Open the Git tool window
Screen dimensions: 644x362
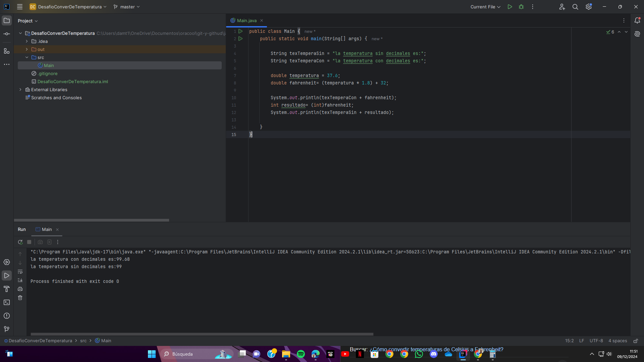point(7,329)
